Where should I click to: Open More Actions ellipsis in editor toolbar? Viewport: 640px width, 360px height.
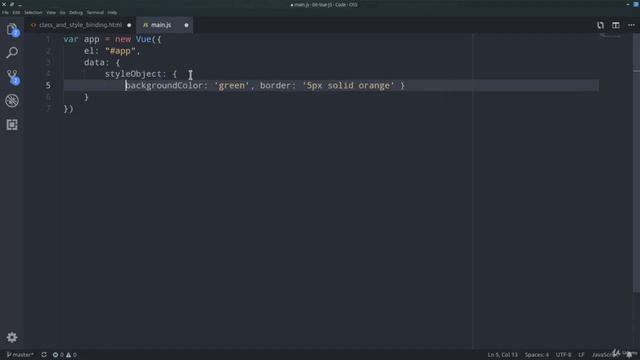click(631, 25)
